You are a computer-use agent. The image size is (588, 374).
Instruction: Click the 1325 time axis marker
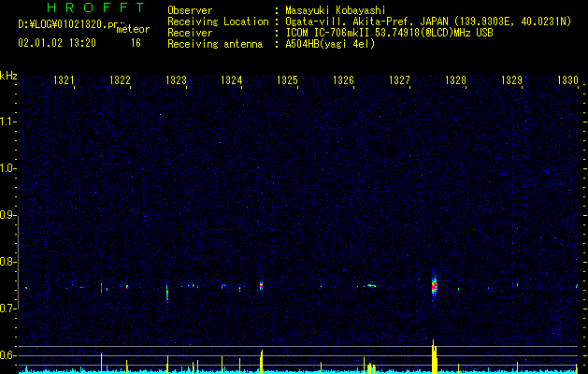(x=287, y=79)
